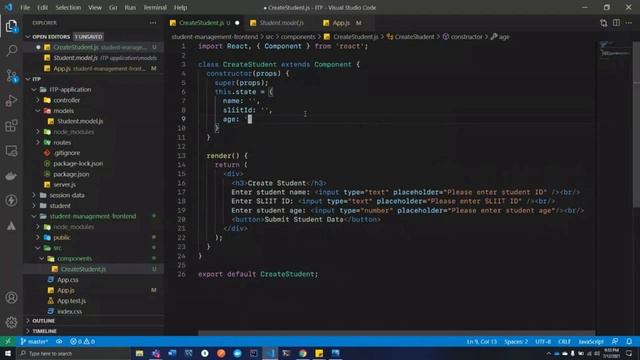Open the Manage gear icon
640x360 pixels.
11,322
